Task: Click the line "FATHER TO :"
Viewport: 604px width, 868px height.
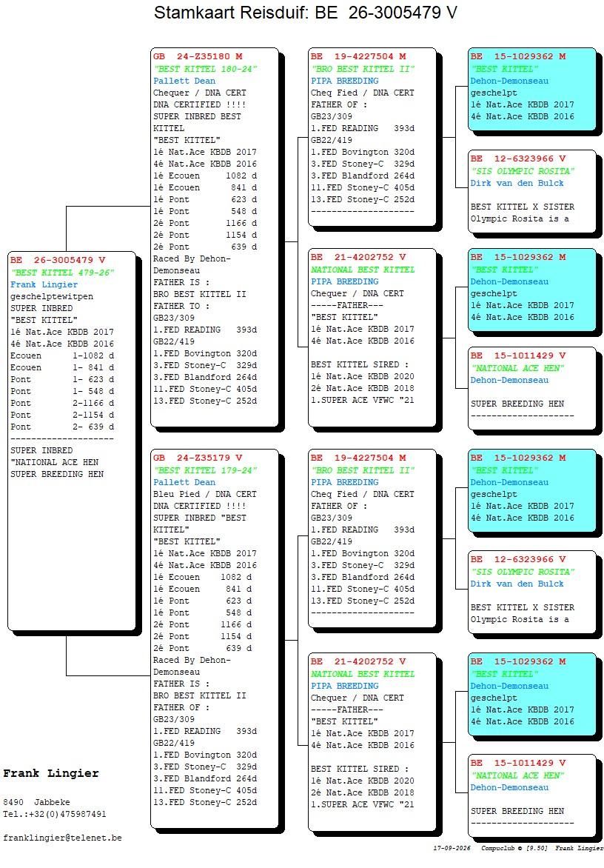Action: [181, 306]
